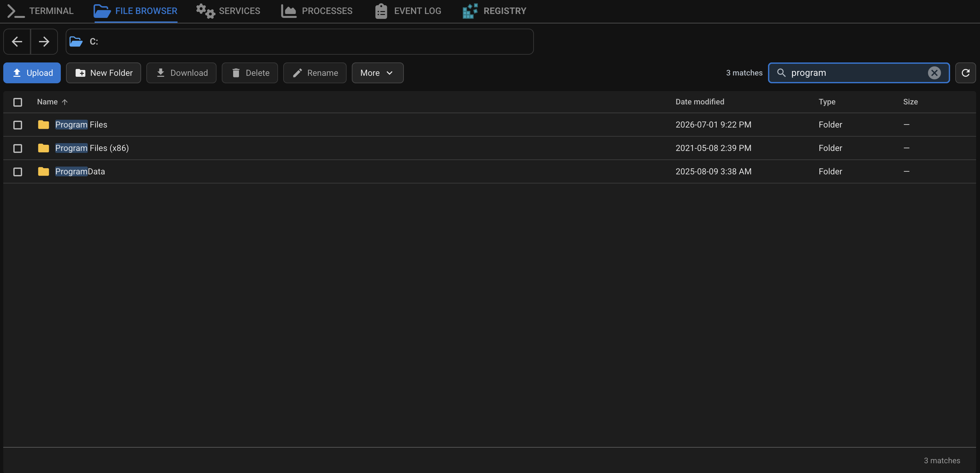Open the Terminal tab

[41, 11]
